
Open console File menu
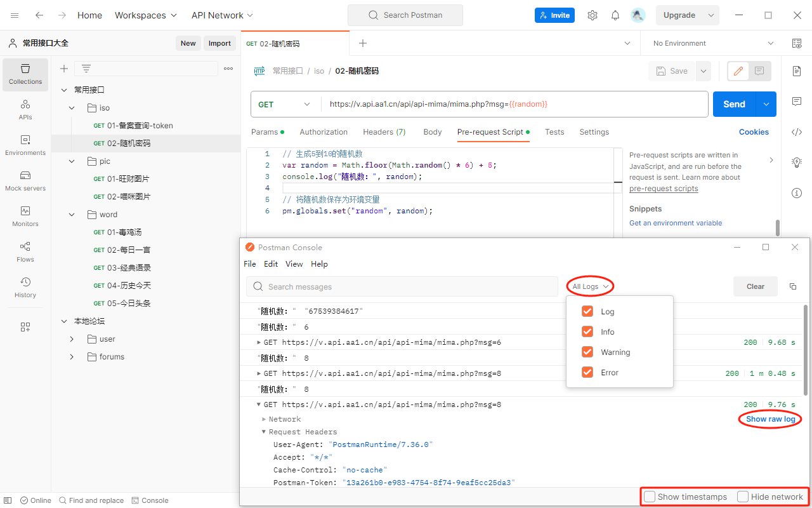click(x=250, y=264)
